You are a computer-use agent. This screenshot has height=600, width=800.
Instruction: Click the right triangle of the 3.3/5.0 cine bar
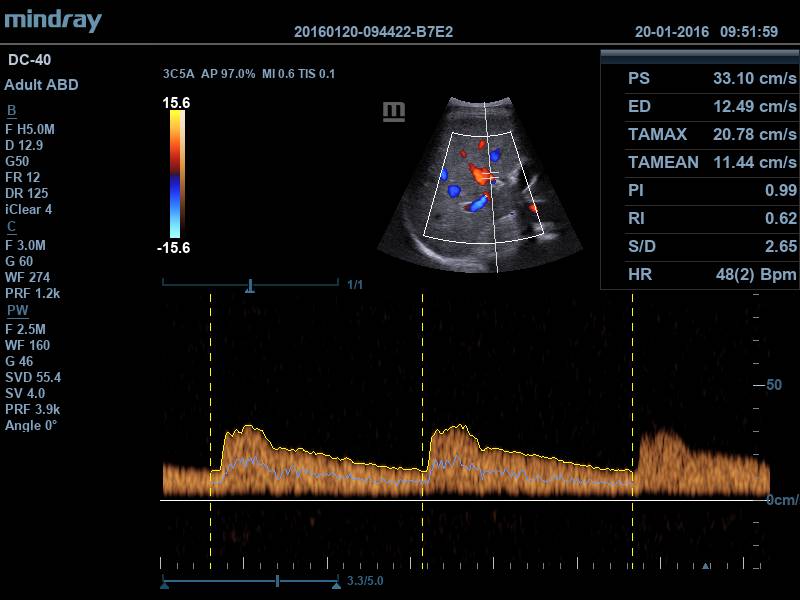pos(337,586)
